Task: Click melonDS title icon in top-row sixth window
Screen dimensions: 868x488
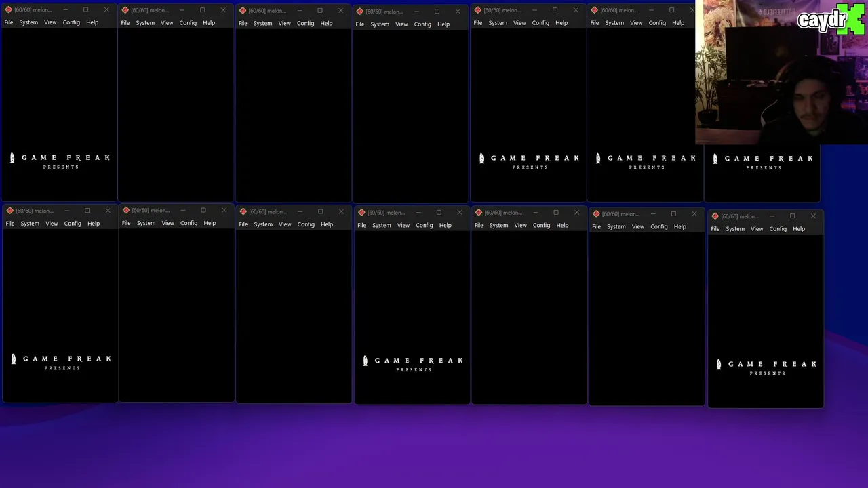Action: 594,10
